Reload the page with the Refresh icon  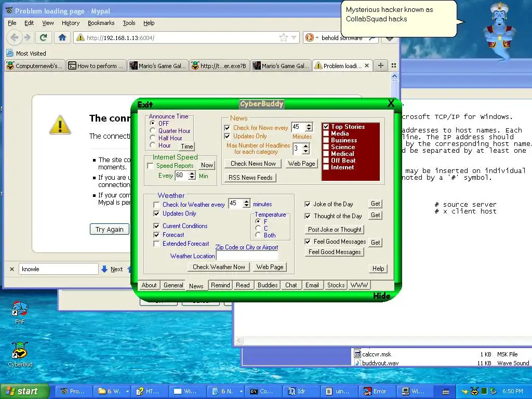pyautogui.click(x=44, y=37)
